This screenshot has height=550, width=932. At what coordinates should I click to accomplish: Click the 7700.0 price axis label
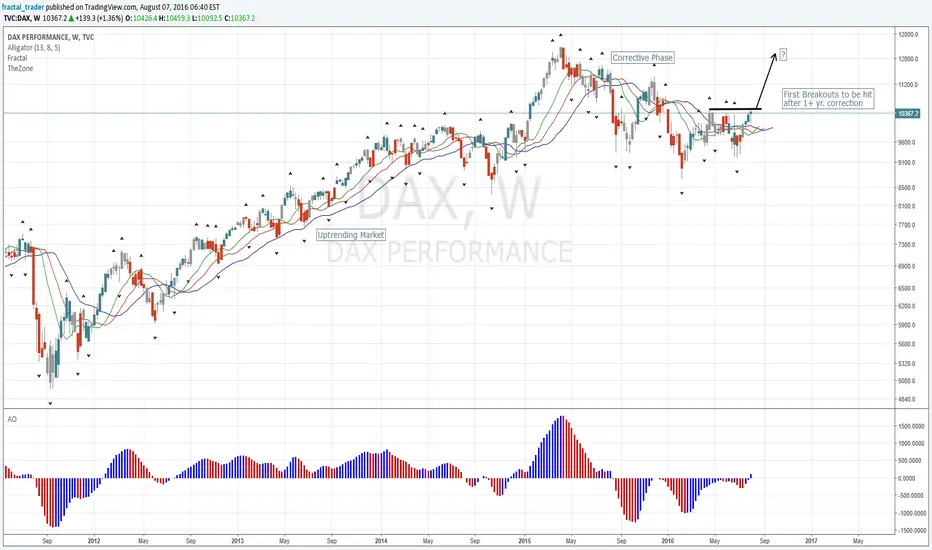coord(908,225)
